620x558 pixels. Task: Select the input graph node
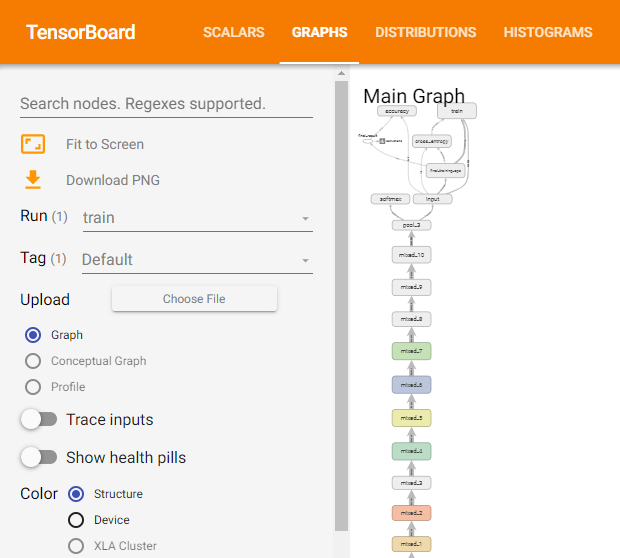433,199
